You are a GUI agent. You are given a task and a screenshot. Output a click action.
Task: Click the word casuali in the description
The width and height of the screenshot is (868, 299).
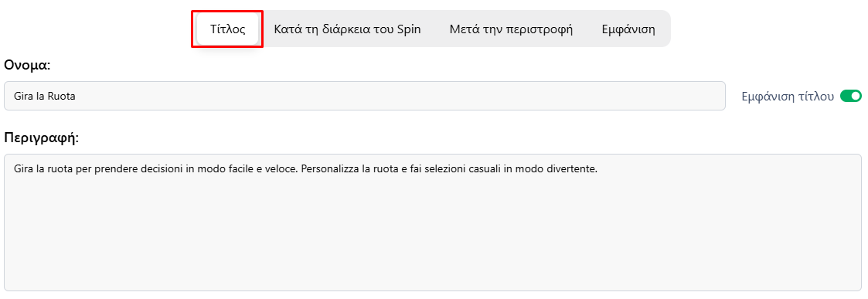coord(485,169)
